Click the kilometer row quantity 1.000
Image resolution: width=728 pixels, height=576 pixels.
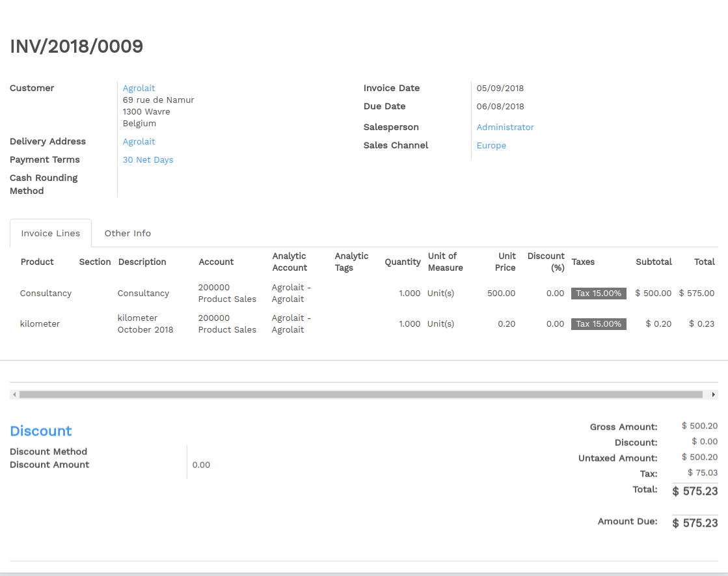[409, 324]
